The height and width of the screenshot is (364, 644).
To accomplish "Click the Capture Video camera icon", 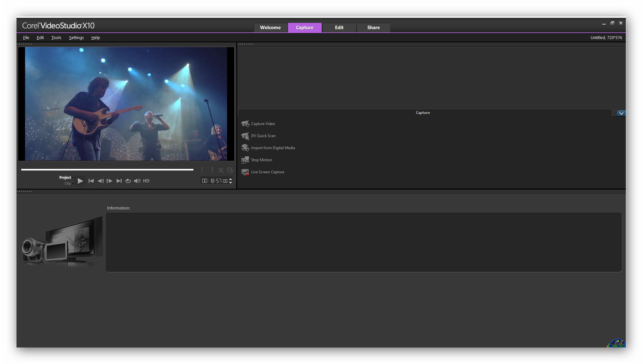I will point(245,124).
